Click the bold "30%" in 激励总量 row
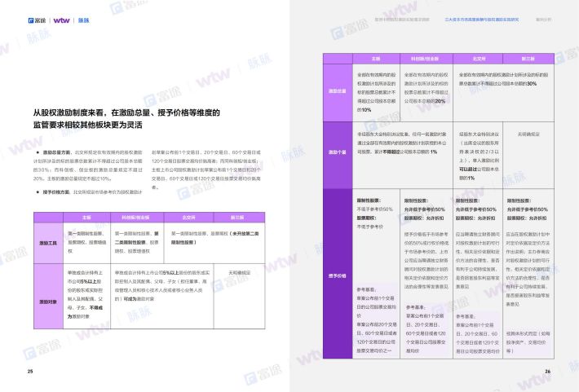This screenshot has height=392, width=579. (532, 83)
